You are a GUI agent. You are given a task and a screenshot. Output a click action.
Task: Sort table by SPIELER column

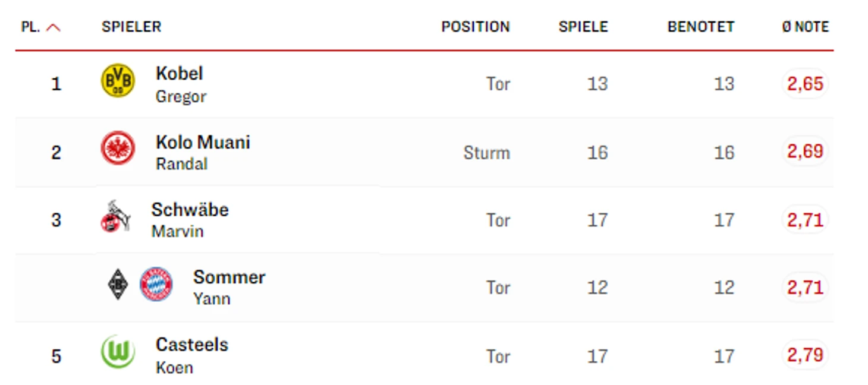[x=131, y=27]
